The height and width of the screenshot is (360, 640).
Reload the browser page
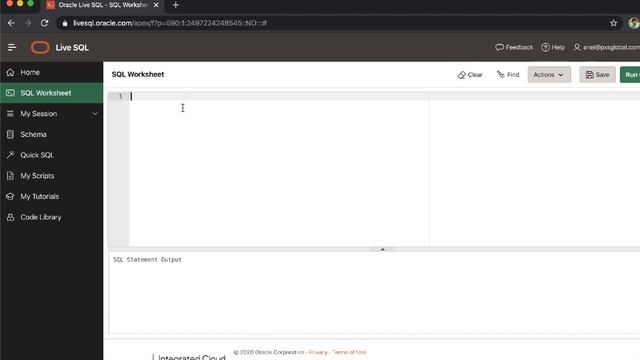tap(44, 23)
